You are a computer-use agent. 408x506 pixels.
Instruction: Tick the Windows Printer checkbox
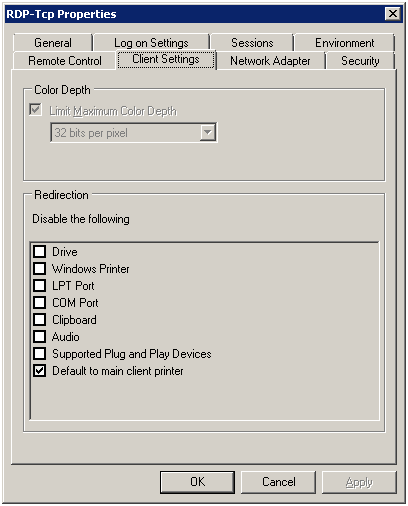pyautogui.click(x=40, y=268)
